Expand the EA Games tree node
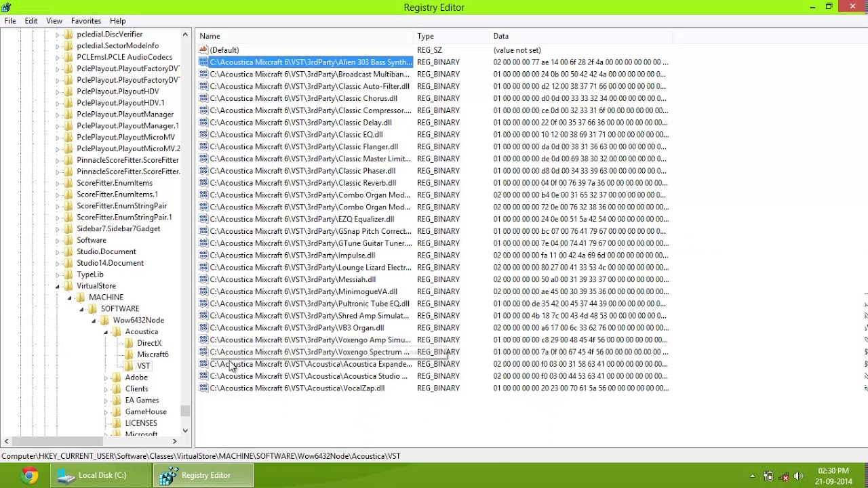868x488 pixels. tap(106, 401)
